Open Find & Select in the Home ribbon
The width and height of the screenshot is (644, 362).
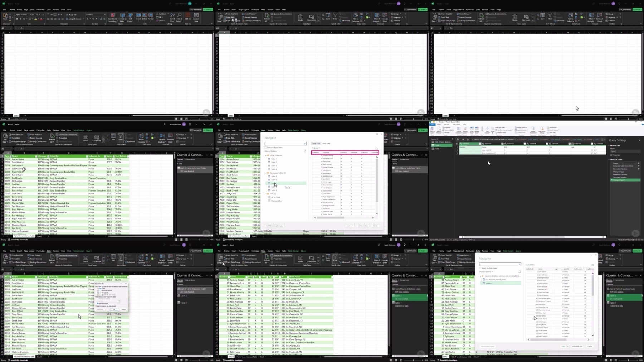pos(180,18)
